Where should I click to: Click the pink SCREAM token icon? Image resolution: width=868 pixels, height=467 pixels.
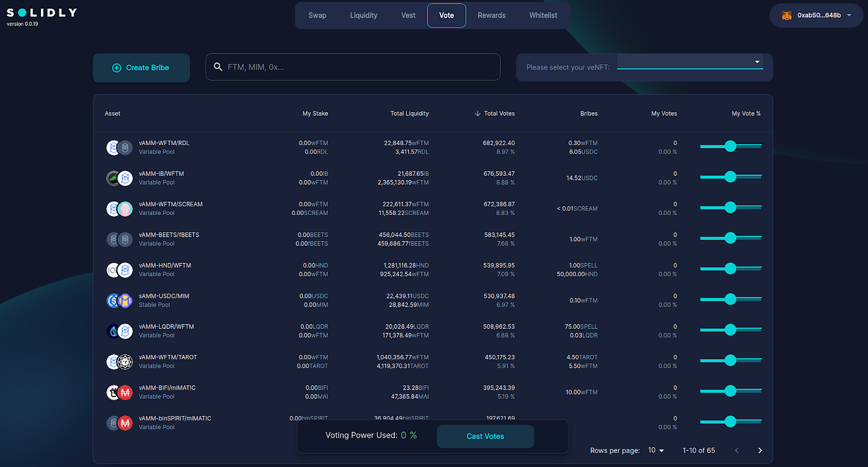point(124,209)
